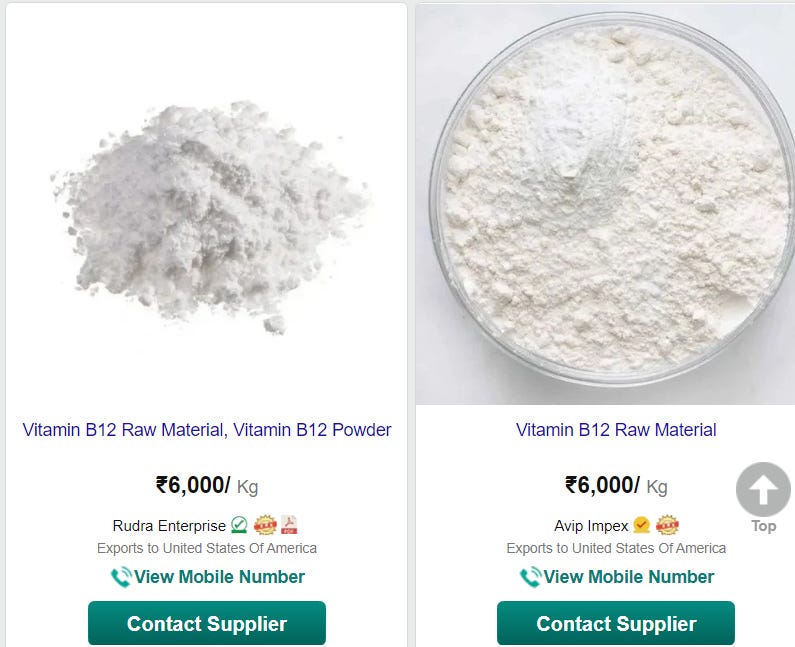Click the phone icon under Rudra Enterprise

(x=121, y=578)
